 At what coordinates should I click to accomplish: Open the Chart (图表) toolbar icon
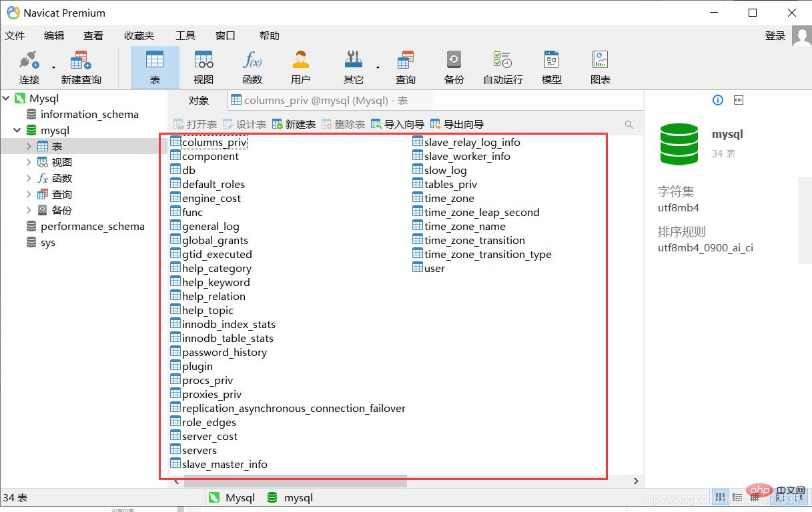(600, 67)
